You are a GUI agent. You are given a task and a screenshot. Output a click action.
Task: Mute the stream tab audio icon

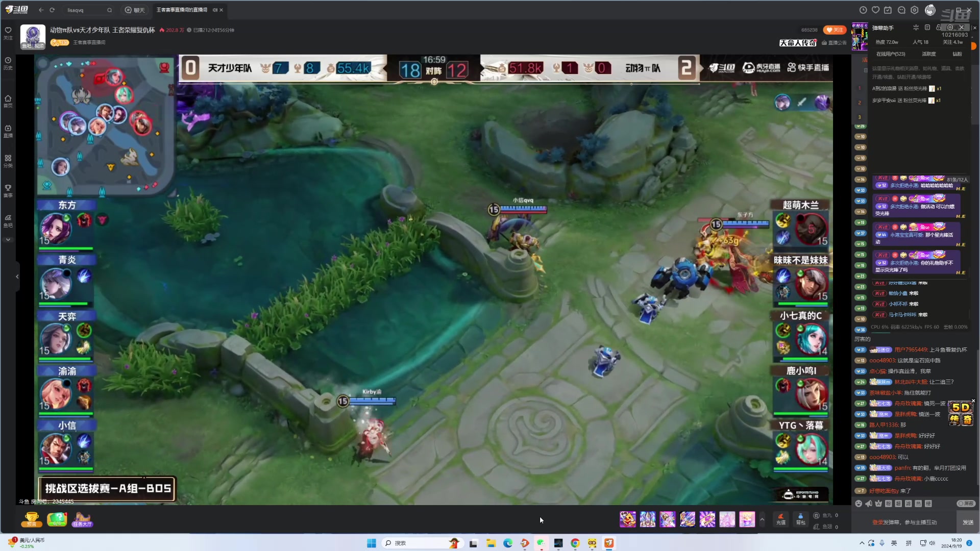[x=214, y=10]
